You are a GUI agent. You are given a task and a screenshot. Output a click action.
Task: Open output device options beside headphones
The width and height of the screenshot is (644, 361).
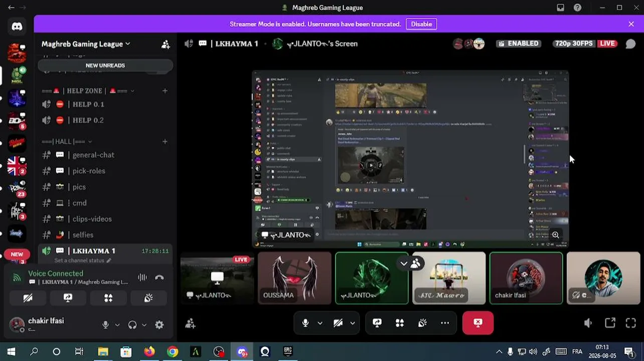click(x=144, y=324)
